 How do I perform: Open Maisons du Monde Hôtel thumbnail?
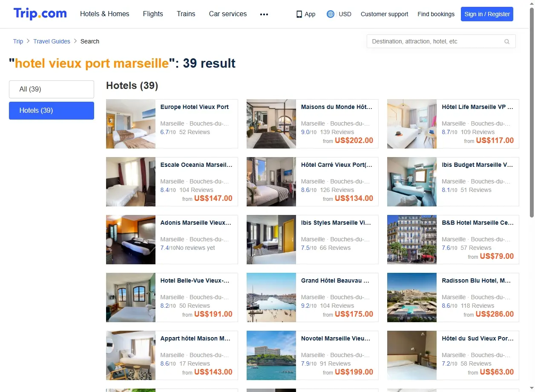pyautogui.click(x=271, y=124)
